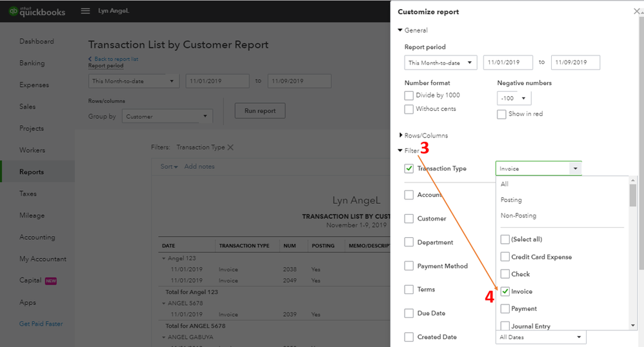Screen dimensions: 644x347
Task: Open Apps in the sidebar
Action: point(28,302)
